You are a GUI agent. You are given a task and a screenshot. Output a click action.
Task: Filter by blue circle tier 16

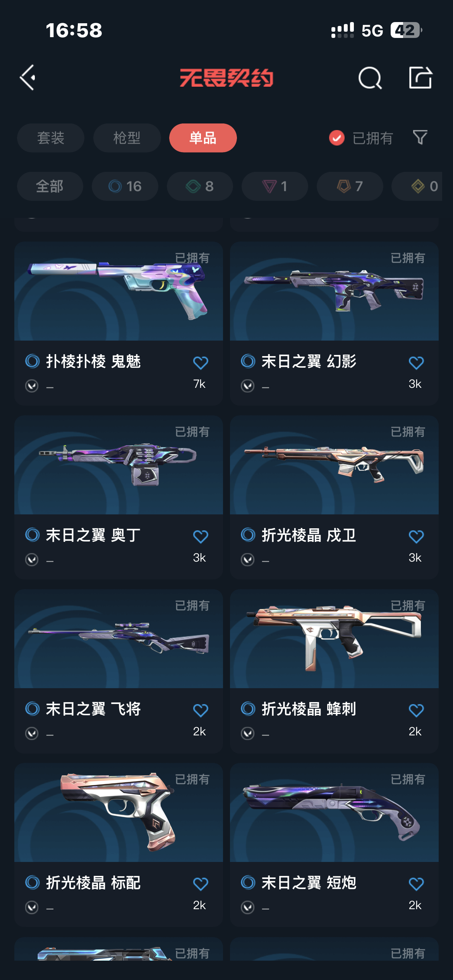click(125, 186)
